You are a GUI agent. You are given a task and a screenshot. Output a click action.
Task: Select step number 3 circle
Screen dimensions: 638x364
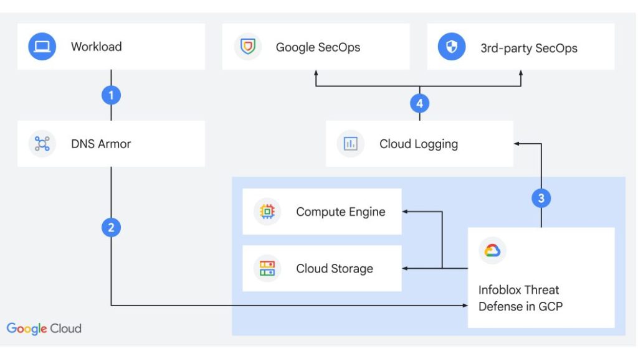point(541,198)
